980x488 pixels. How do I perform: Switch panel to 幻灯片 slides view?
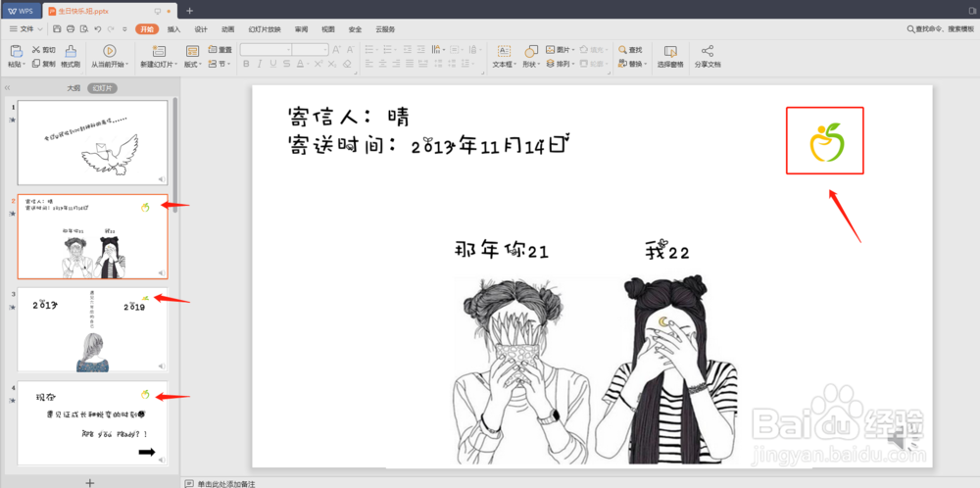(x=102, y=88)
